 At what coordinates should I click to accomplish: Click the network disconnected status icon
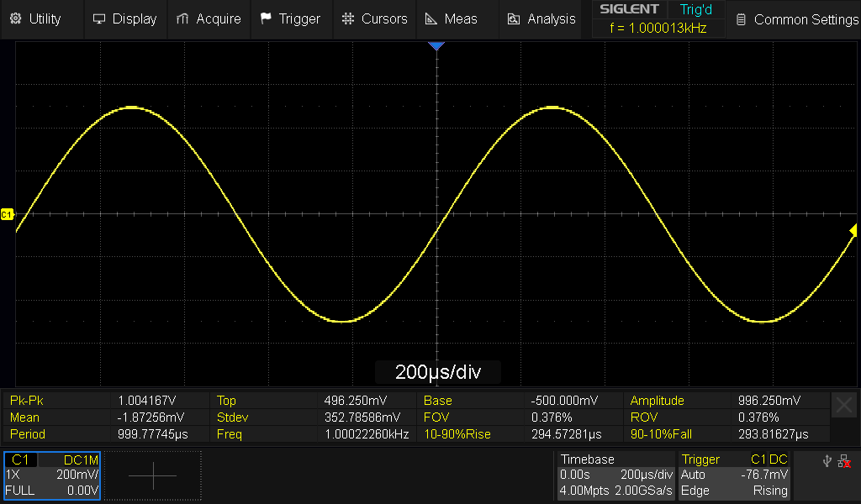click(x=844, y=461)
